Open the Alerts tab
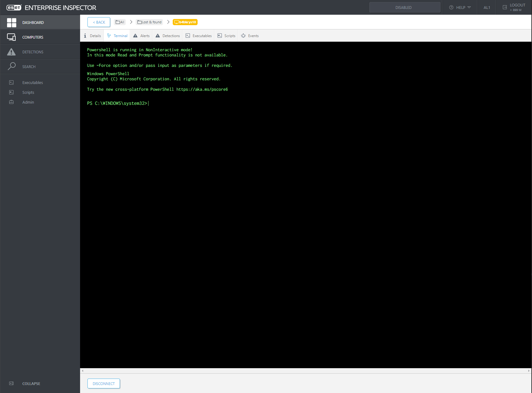This screenshot has height=393, width=532. [141, 36]
